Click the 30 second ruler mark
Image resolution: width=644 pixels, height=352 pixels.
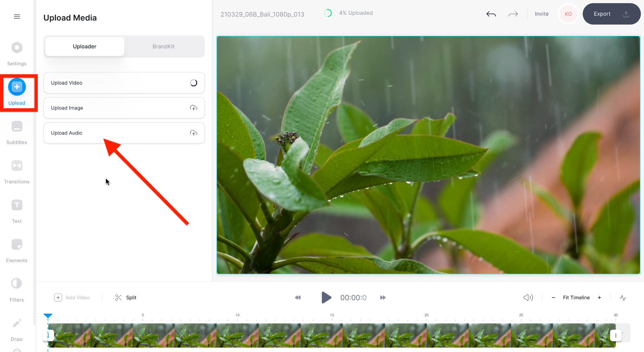tap(616, 315)
